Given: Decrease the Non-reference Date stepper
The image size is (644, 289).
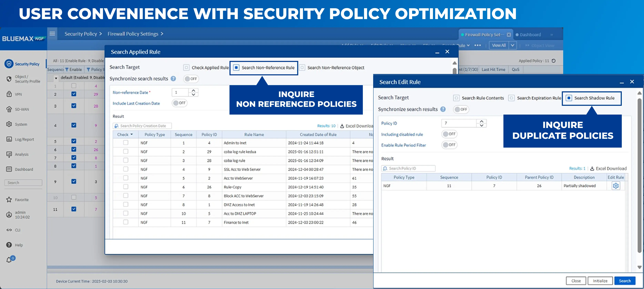Looking at the screenshot, I should click(193, 95).
